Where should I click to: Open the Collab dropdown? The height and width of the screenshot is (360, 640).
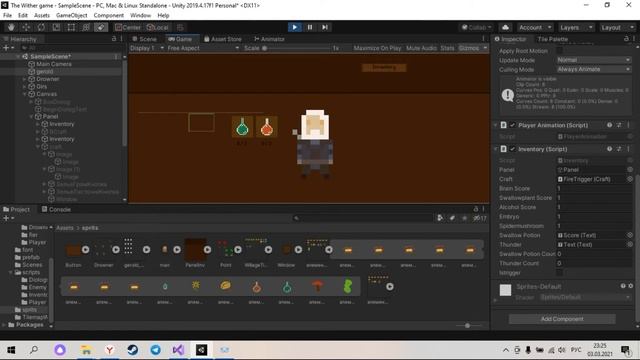pyautogui.click(x=476, y=27)
